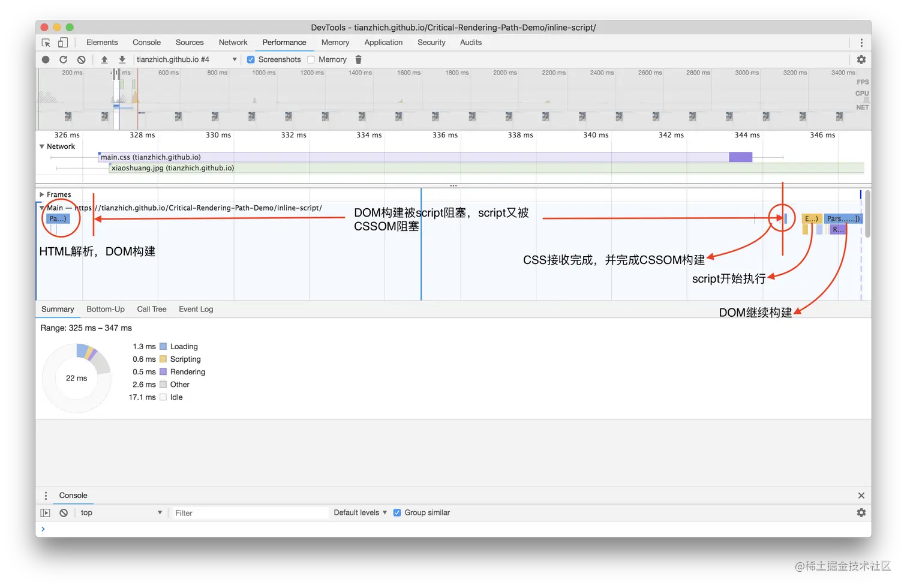The image size is (907, 588).
Task: Click the Pars... HTML event block at right
Action: (843, 218)
